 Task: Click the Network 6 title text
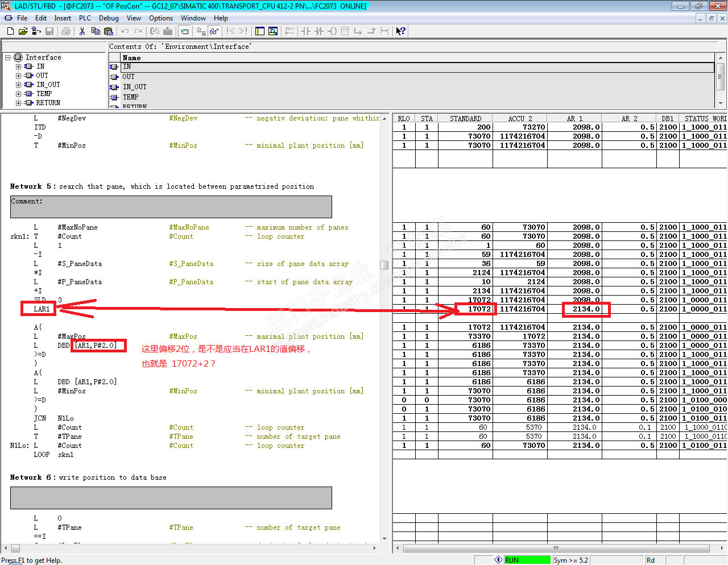(x=88, y=477)
